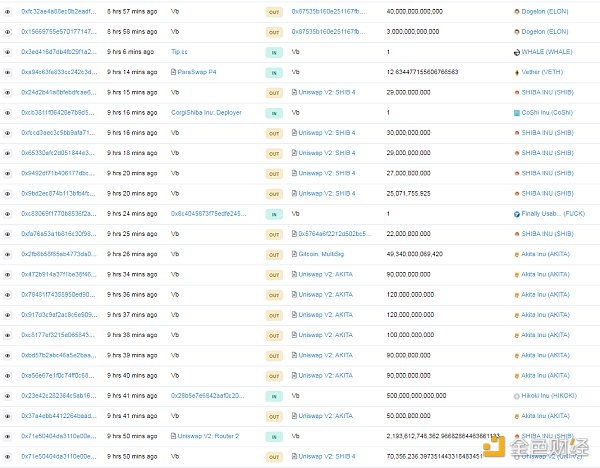Open Uniswap V2: SHIB 4 link on 27,000,000,000 row
Screen dimensions: 600x468
(327, 173)
